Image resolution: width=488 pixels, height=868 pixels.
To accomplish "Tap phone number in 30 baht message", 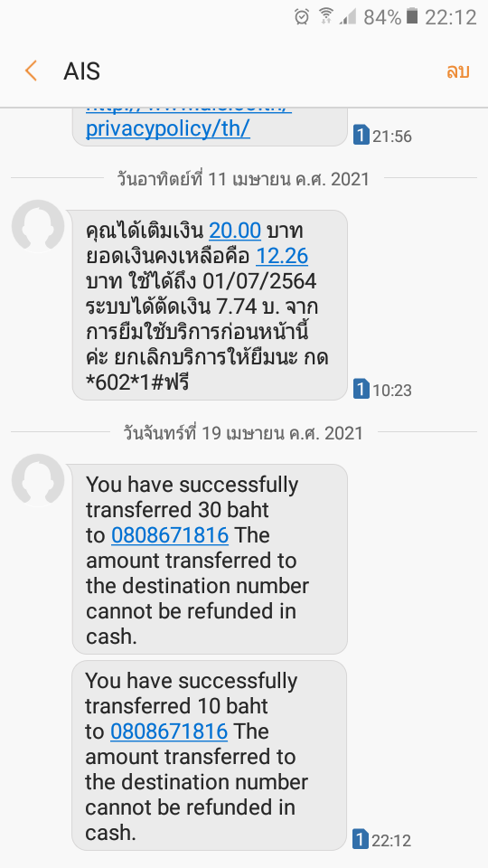I will tap(170, 535).
